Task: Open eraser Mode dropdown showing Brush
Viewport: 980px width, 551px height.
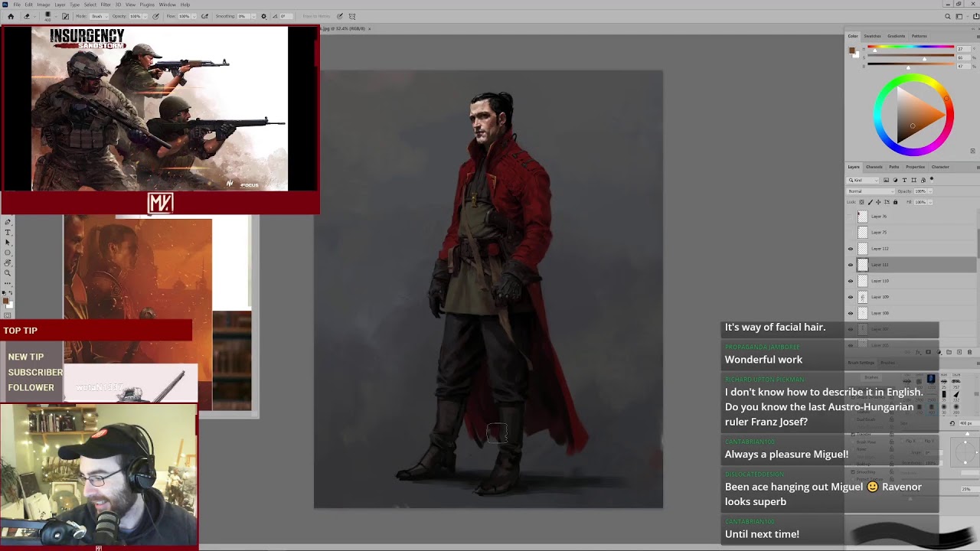Action: coord(99,16)
